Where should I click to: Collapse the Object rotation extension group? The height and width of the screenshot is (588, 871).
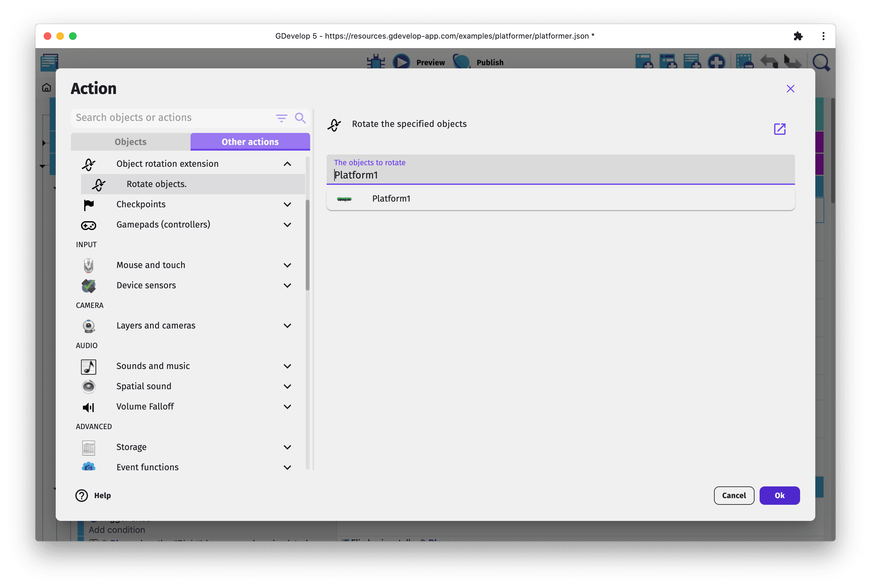coord(287,164)
